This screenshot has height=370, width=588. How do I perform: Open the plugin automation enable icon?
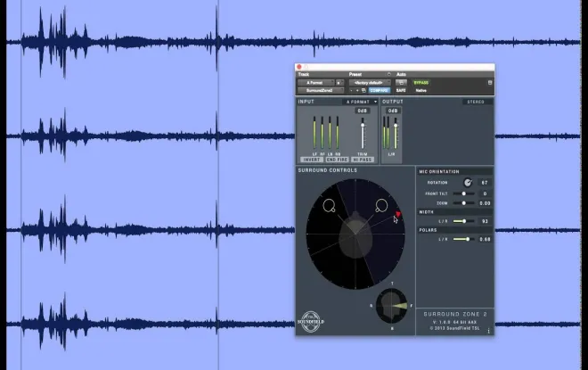(401, 83)
